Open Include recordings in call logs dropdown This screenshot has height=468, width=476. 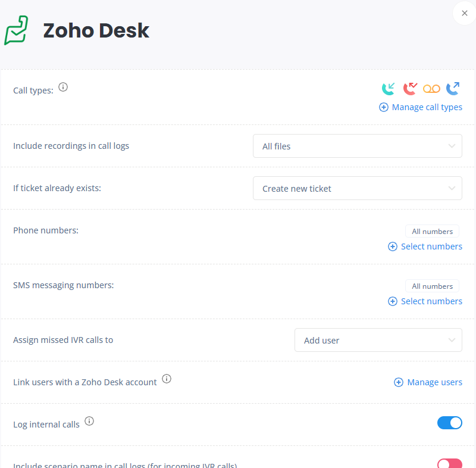(358, 146)
